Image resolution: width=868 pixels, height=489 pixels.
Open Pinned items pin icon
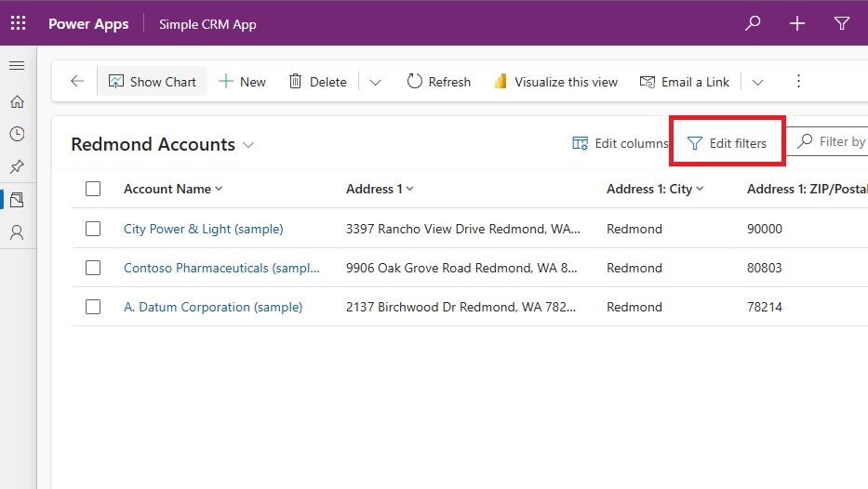[x=17, y=166]
